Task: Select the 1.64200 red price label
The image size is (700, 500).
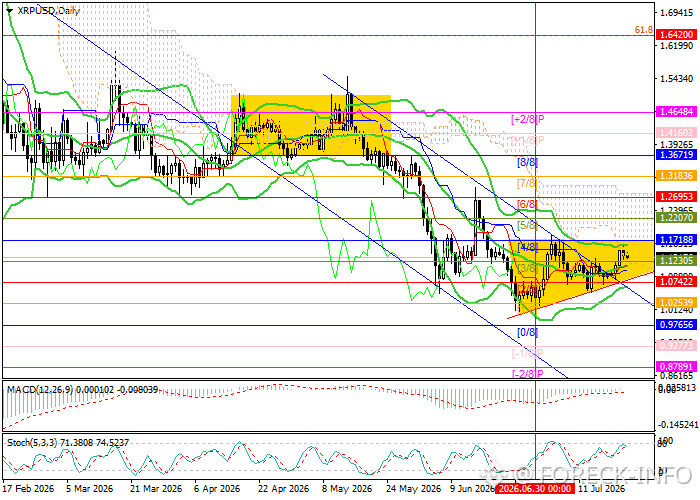Action: pos(677,34)
